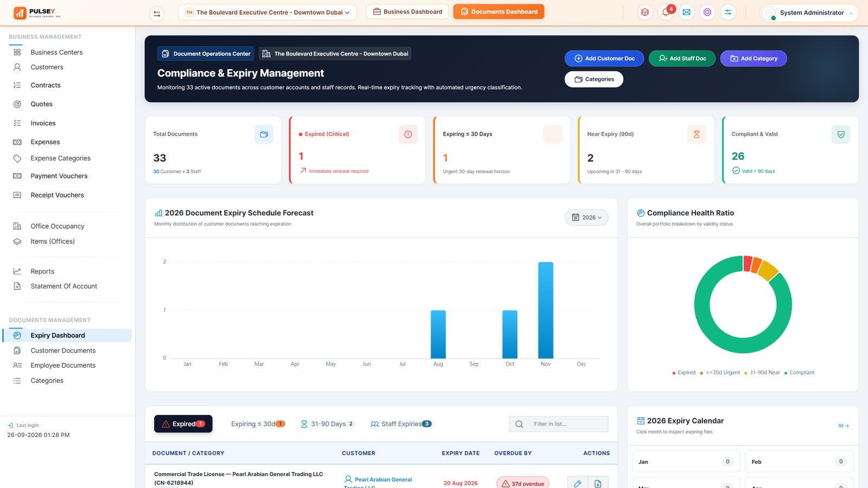Switch to Business Dashboard tab
The width and height of the screenshot is (868, 488).
407,11
